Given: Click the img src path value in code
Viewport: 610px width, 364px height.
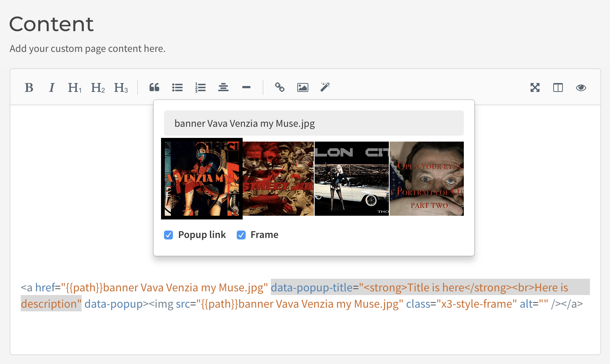Looking at the screenshot, I should click(300, 304).
